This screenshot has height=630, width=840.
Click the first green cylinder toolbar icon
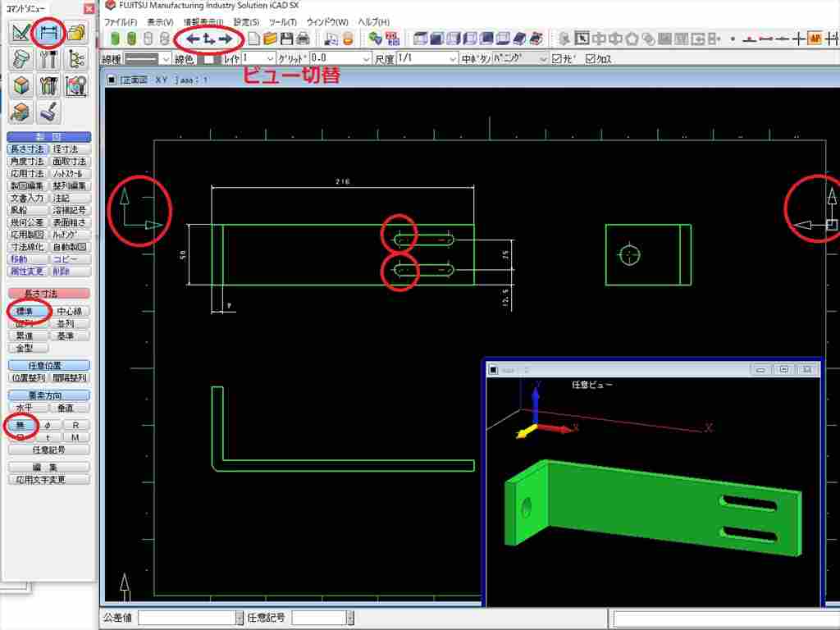pos(115,39)
